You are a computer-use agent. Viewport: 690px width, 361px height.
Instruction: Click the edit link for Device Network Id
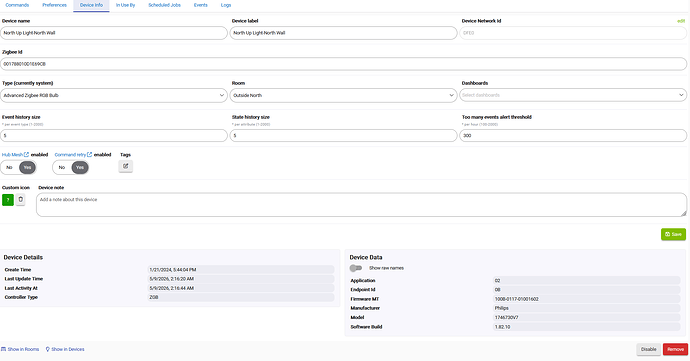(x=681, y=21)
